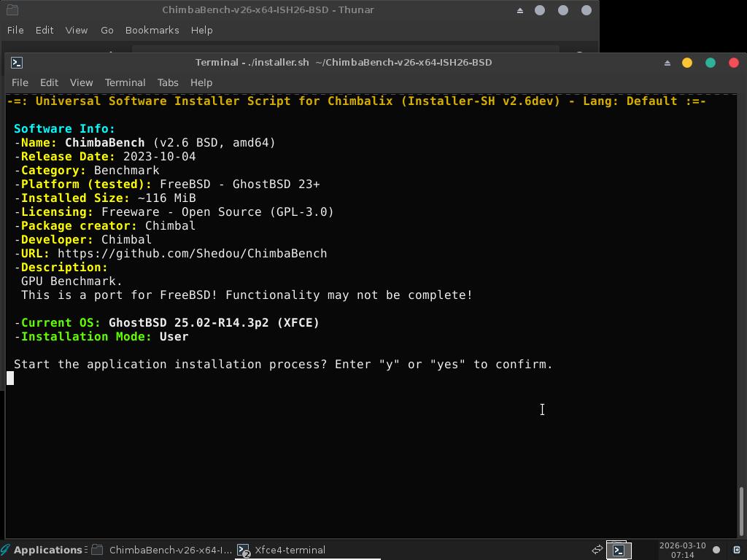Click the yellow Universal Software Installer Script header

356,101
